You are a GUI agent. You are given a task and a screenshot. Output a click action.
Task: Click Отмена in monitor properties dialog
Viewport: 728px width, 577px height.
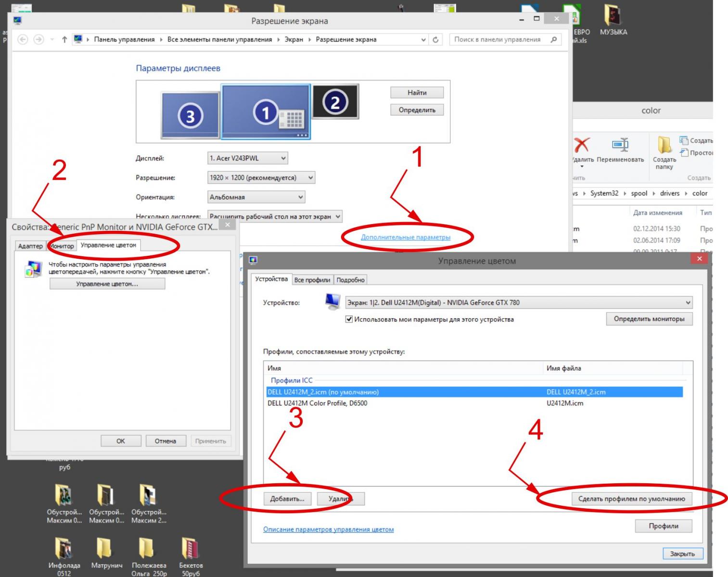[166, 441]
